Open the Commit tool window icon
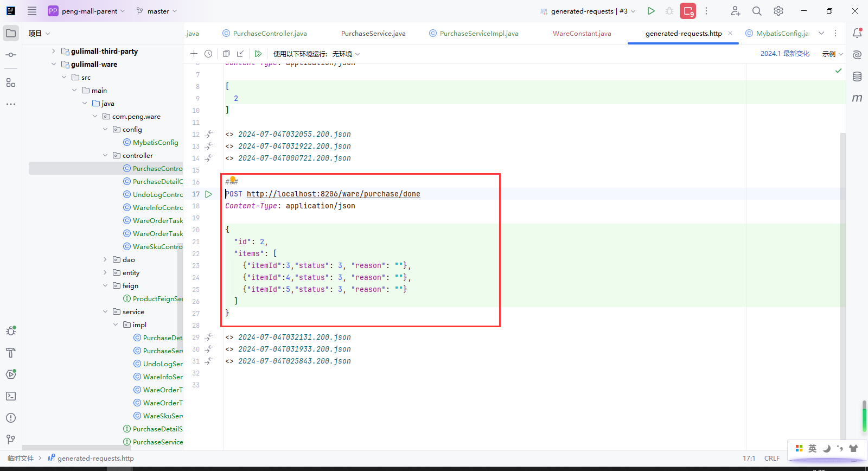Image resolution: width=868 pixels, height=471 pixels. coord(11,55)
